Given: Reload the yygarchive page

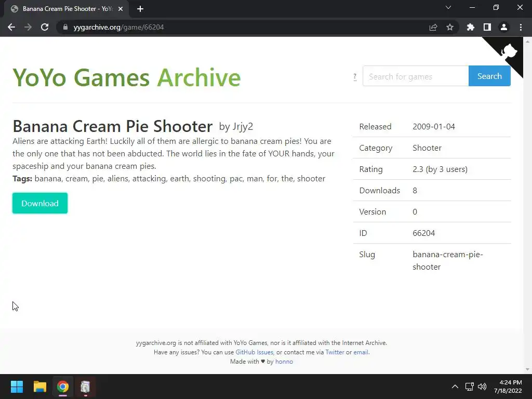Looking at the screenshot, I should pos(45,27).
